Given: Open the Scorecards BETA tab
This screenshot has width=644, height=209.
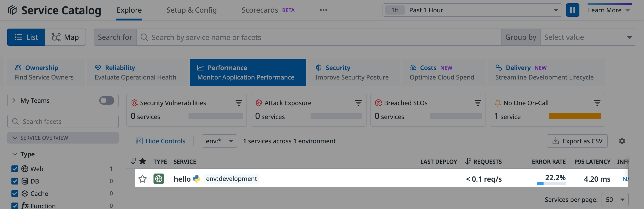Looking at the screenshot, I should tap(268, 10).
